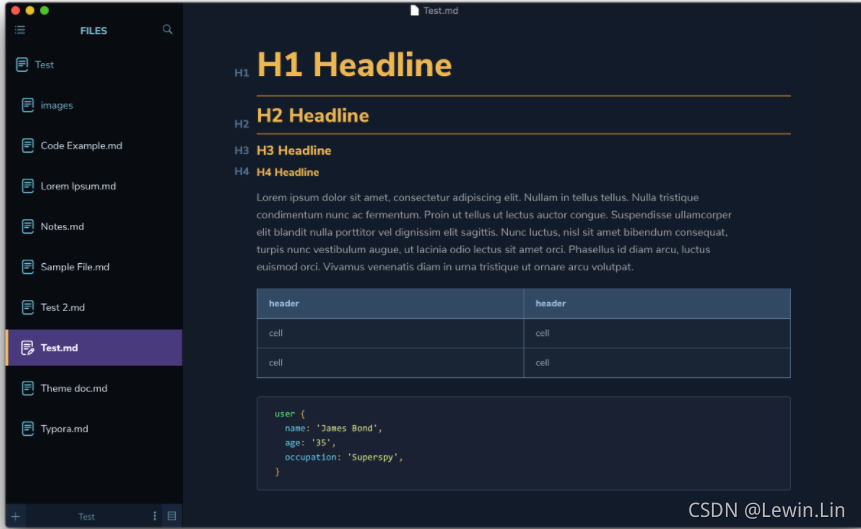Open the file search magnifier
This screenshot has width=861, height=529.
(x=167, y=29)
